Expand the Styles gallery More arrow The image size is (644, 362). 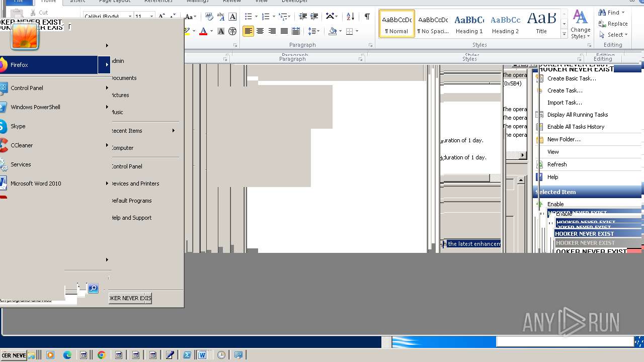coord(564,34)
